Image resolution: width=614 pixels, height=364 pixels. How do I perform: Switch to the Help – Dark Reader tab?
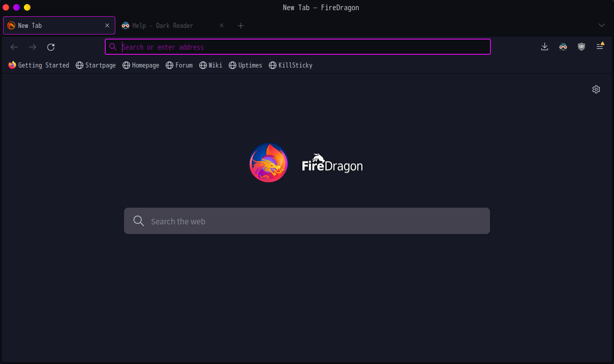173,25
